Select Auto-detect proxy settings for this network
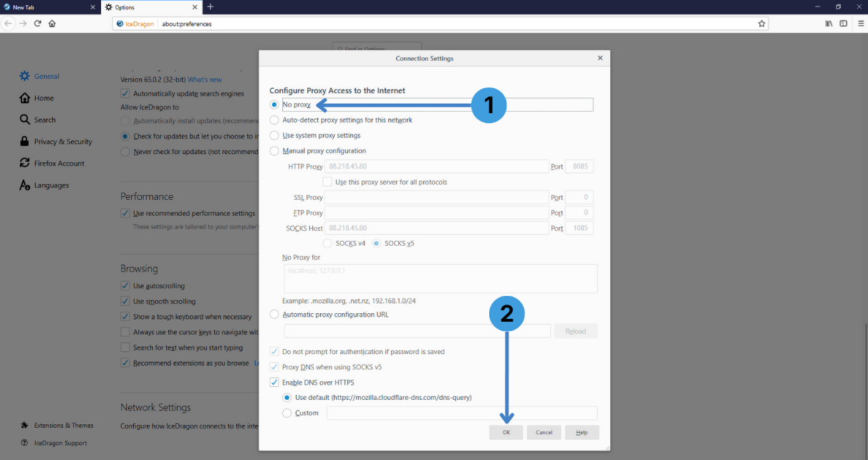The image size is (868, 460). click(274, 120)
